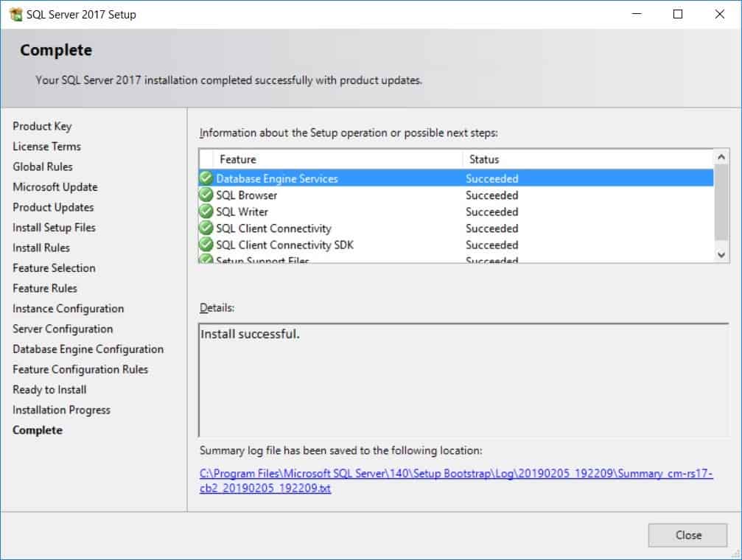Screen dimensions: 742x560
Task: Click check icon beside SQL Client Connectivity row
Action: (206, 228)
